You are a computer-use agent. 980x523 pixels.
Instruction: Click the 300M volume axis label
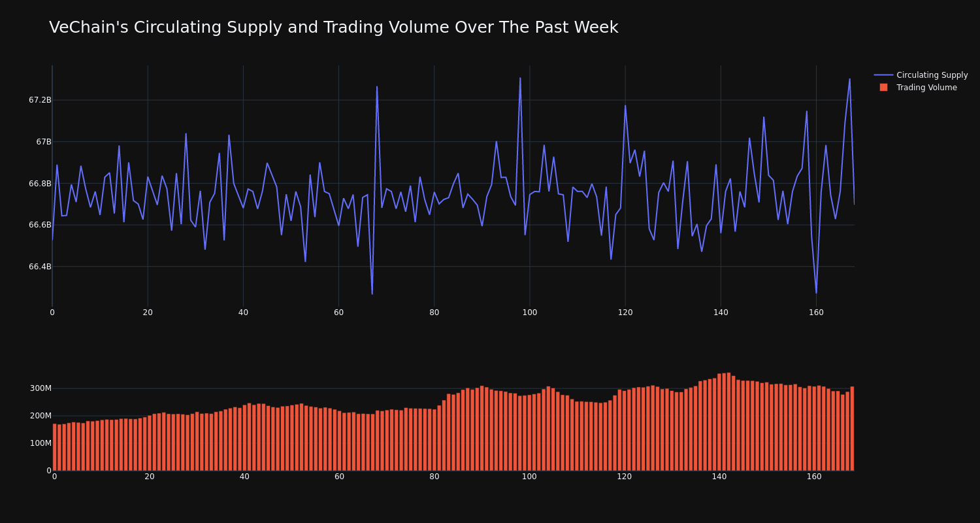click(x=40, y=388)
